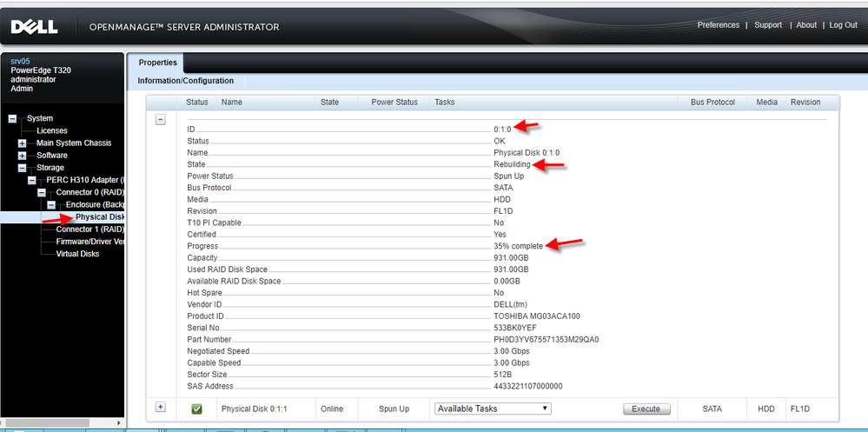The width and height of the screenshot is (868, 432).
Task: Collapse the System tree node
Action: pos(13,118)
